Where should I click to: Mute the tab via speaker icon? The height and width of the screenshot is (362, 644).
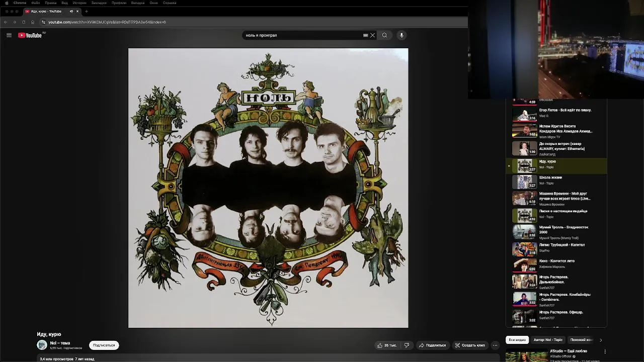[71, 11]
